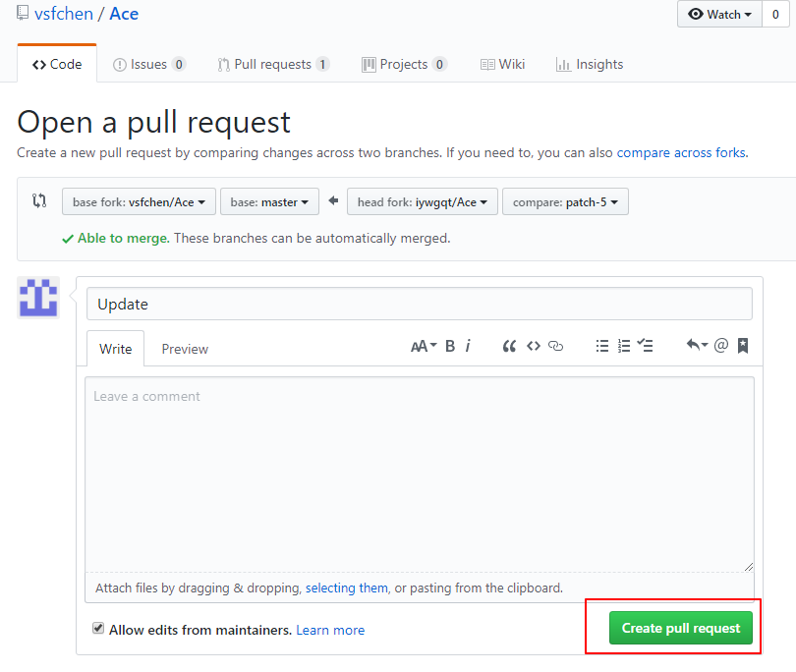Image resolution: width=796 pixels, height=672 pixels.
Task: Follow the compare across forks link
Action: 681,153
